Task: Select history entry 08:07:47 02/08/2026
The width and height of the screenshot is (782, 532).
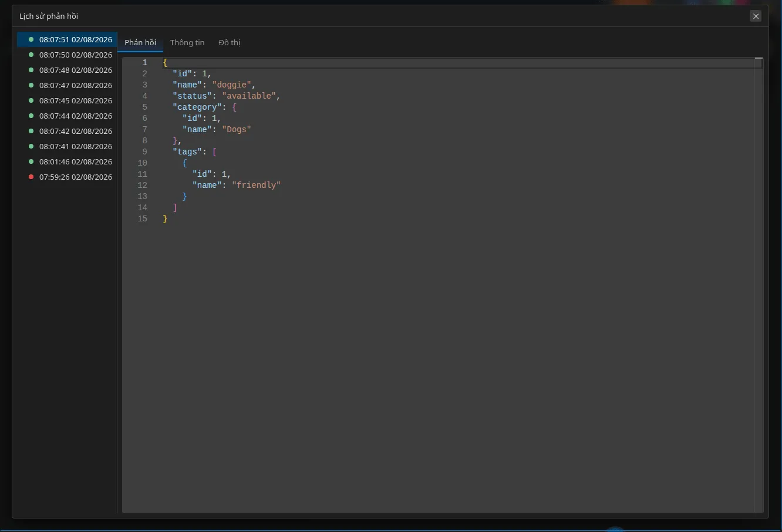Action: coord(67,85)
